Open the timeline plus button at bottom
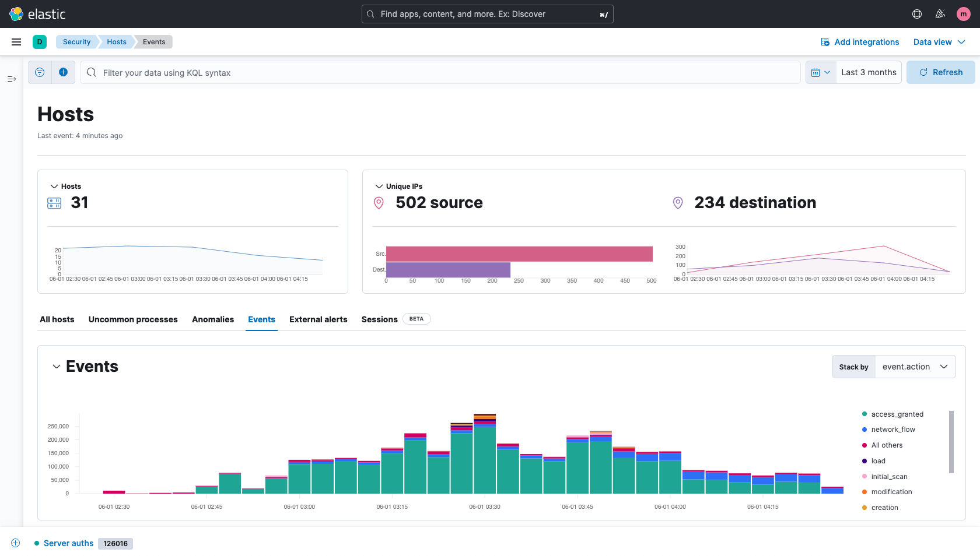This screenshot has width=980, height=556. click(16, 543)
